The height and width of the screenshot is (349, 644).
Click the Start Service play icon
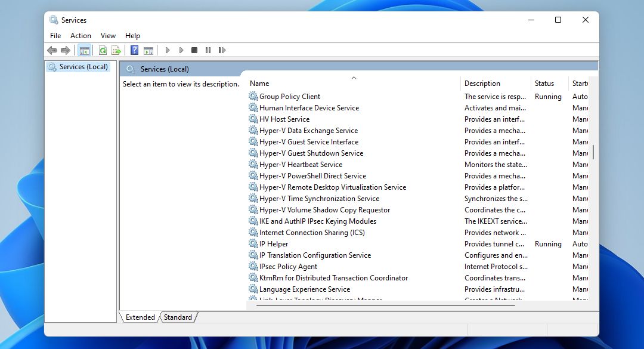pyautogui.click(x=167, y=50)
